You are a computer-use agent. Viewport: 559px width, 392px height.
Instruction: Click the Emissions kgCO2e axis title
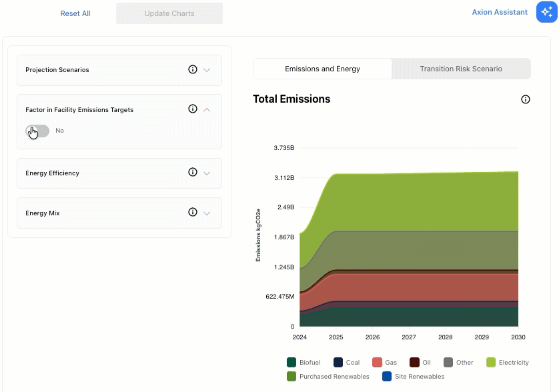pos(258,235)
